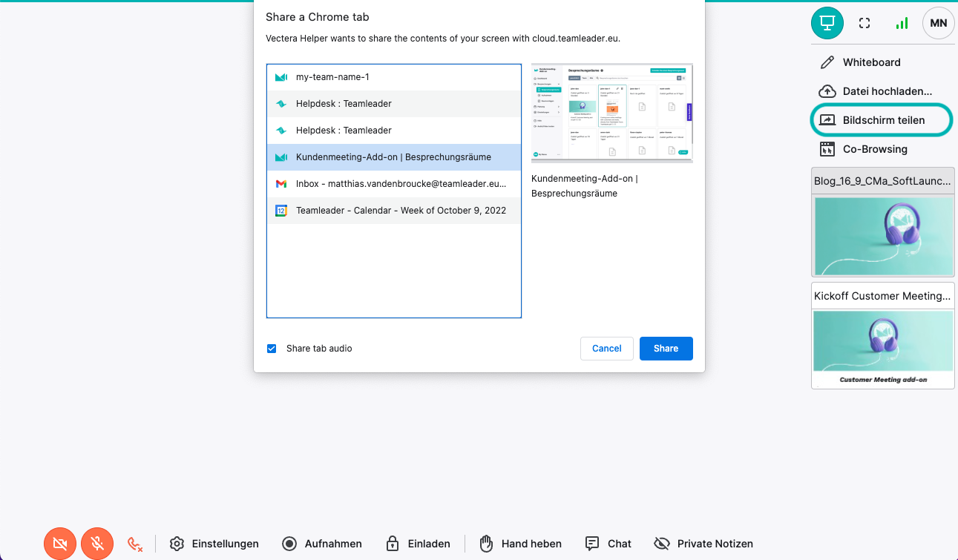Image resolution: width=958 pixels, height=560 pixels.
Task: Select Teamleader - Calendar - Week of October 9
Action: tap(394, 211)
